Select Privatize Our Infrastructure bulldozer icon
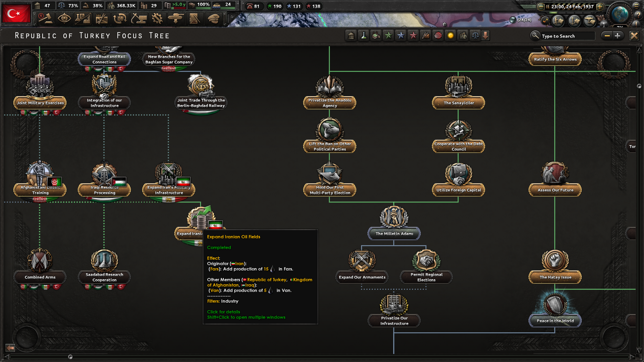 pos(394,304)
